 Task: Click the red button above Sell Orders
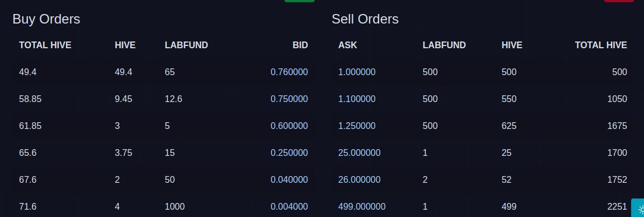coord(619,1)
